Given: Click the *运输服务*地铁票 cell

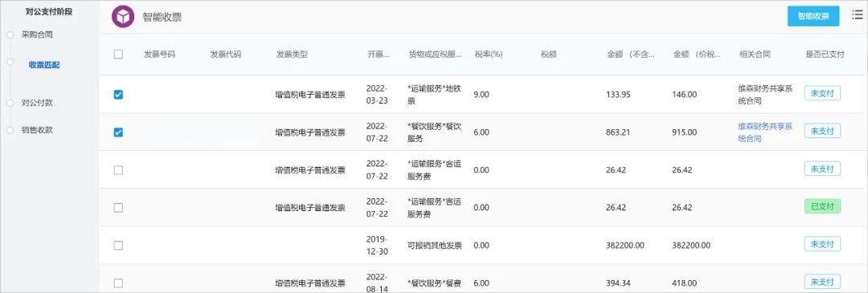Looking at the screenshot, I should point(434,95).
